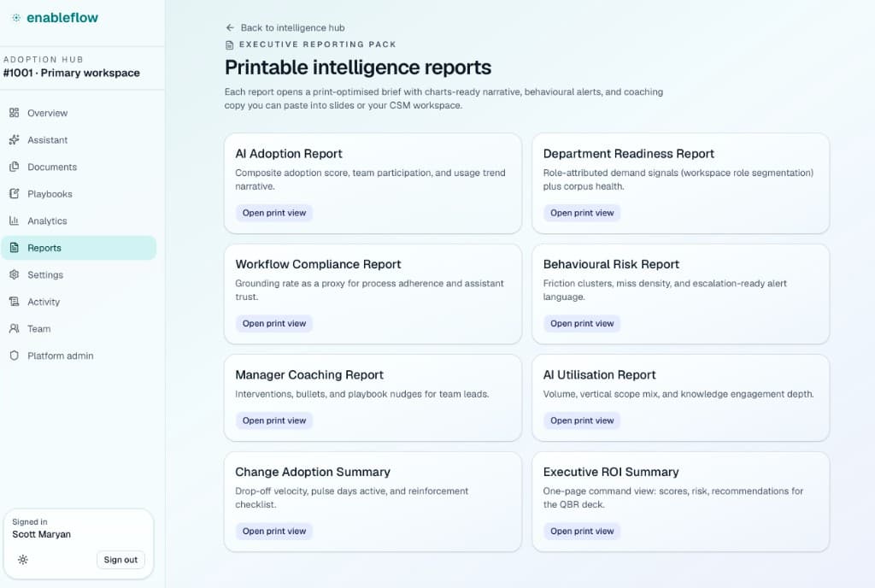
Task: Click the Platform admin shield icon
Action: pos(14,356)
